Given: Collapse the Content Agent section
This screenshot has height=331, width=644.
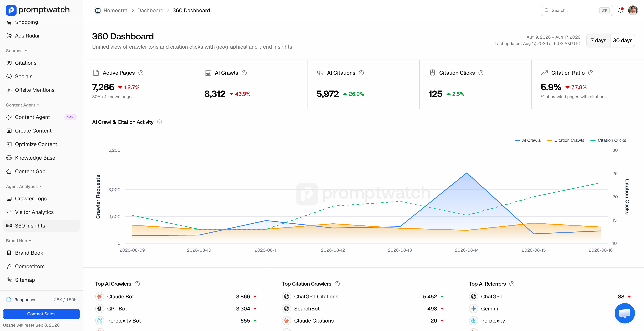Looking at the screenshot, I should [23, 105].
